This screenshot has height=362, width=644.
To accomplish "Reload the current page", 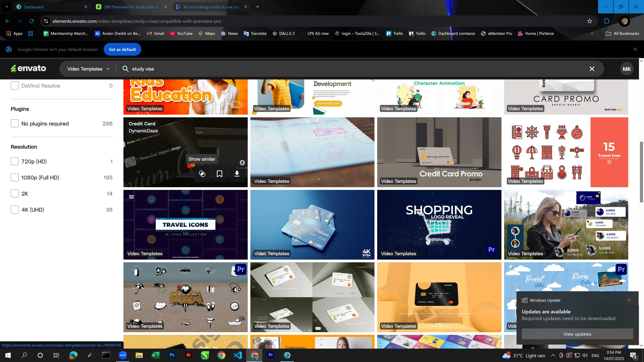I will click(32, 21).
